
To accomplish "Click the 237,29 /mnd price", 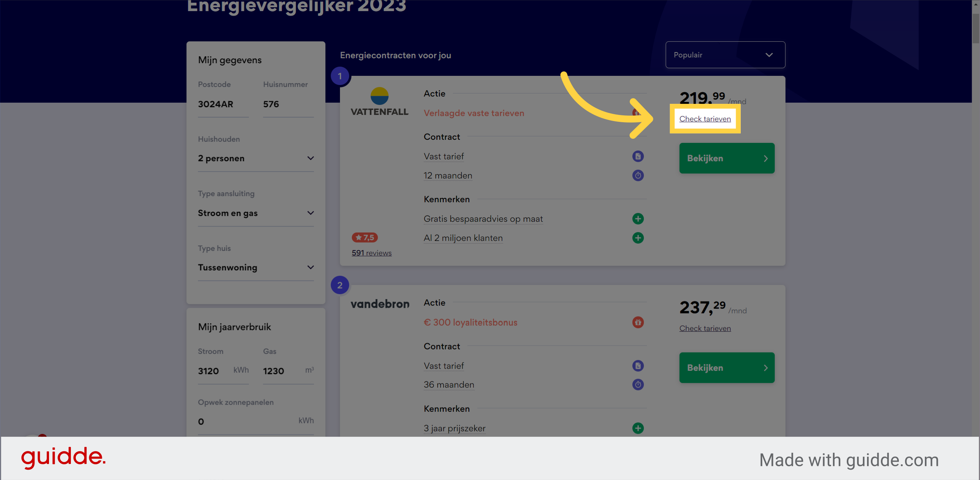I will [713, 307].
